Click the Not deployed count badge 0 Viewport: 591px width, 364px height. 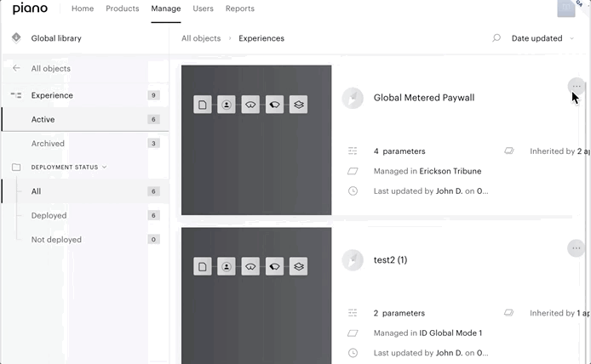pyautogui.click(x=153, y=239)
